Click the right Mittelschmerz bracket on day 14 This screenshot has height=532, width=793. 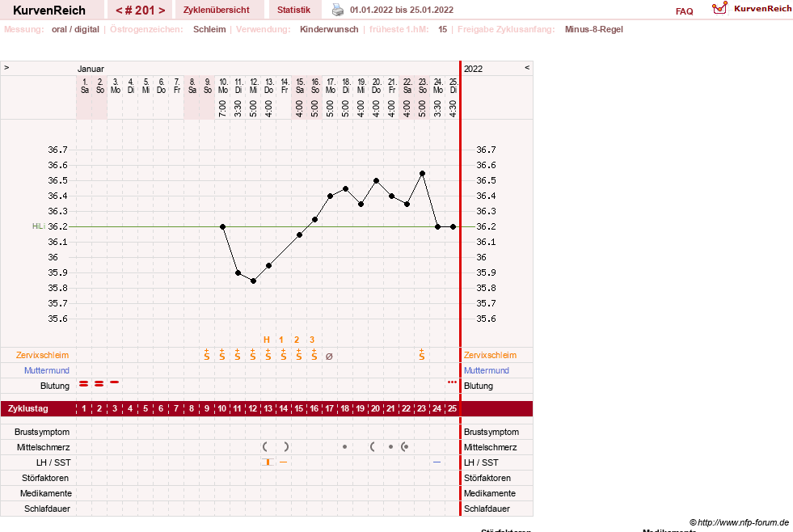click(x=286, y=446)
